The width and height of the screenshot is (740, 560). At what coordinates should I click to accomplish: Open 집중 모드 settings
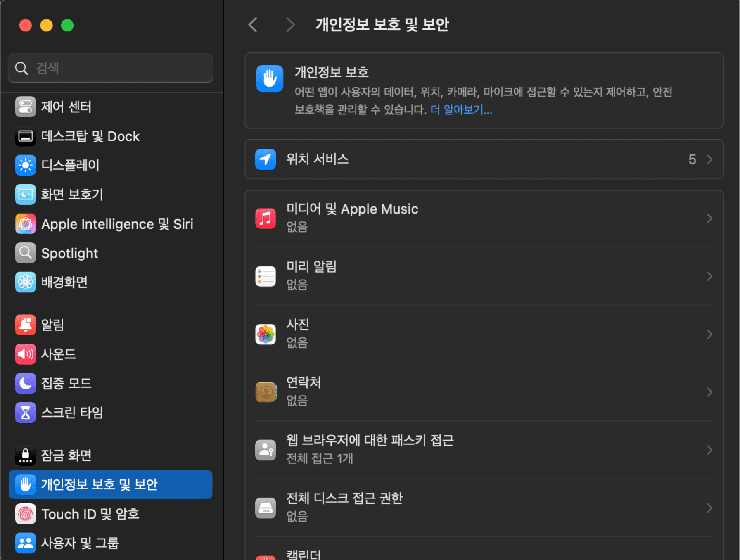point(66,383)
